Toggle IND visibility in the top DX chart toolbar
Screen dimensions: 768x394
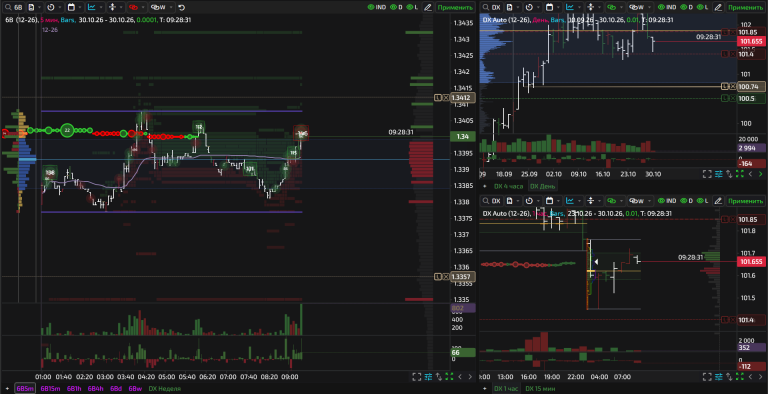point(667,7)
